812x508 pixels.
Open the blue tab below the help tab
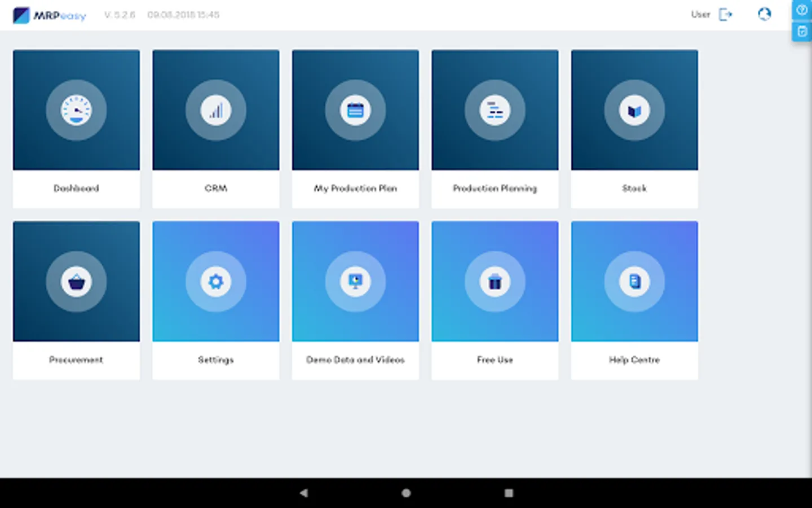802,32
